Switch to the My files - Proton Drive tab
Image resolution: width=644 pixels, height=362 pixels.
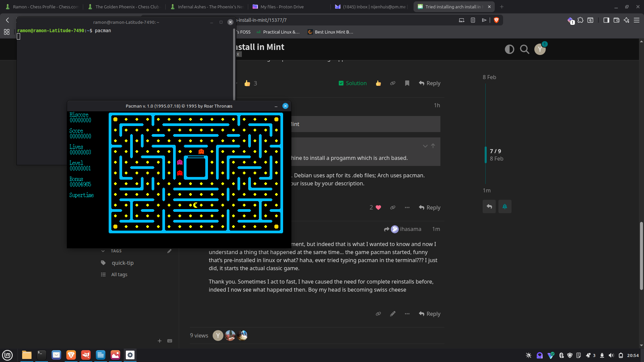coord(282,7)
